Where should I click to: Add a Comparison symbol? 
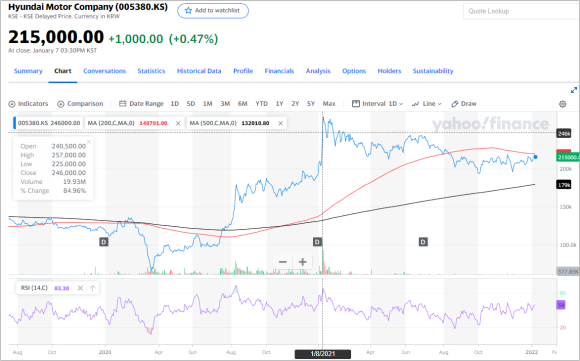point(80,104)
